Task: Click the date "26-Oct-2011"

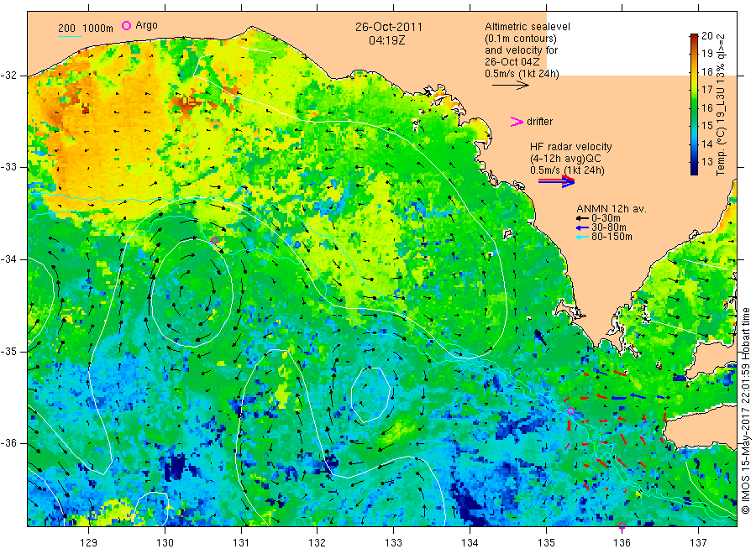Action: click(x=389, y=27)
